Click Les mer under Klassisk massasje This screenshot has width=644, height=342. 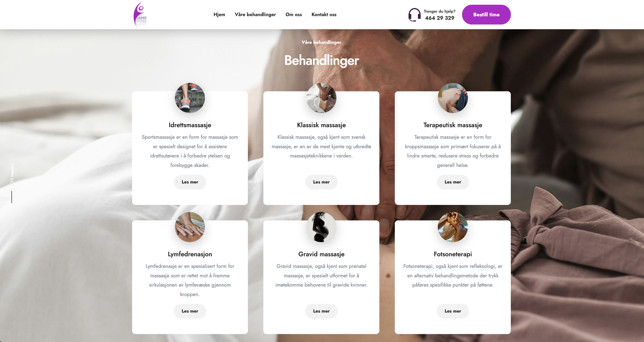[x=321, y=182]
